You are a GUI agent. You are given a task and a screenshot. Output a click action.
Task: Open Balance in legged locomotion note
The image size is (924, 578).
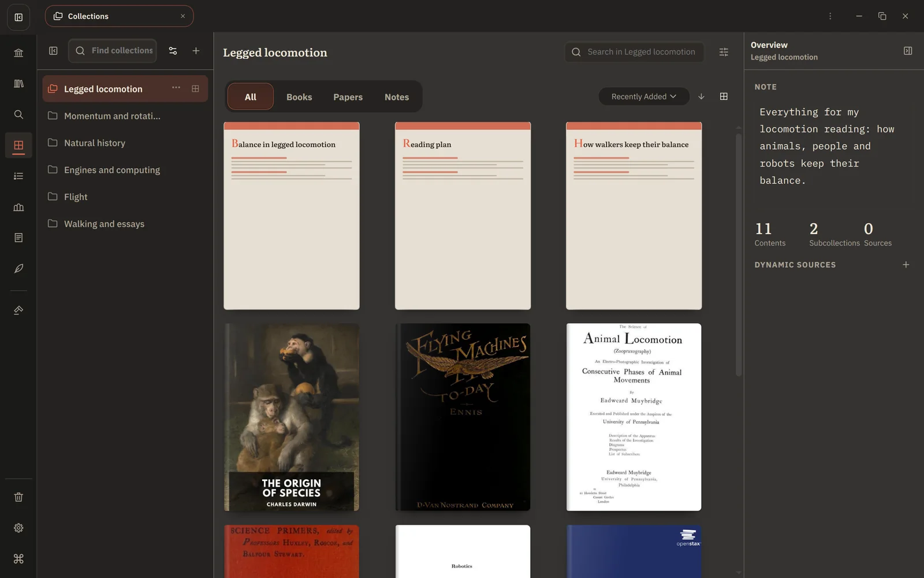point(292,216)
